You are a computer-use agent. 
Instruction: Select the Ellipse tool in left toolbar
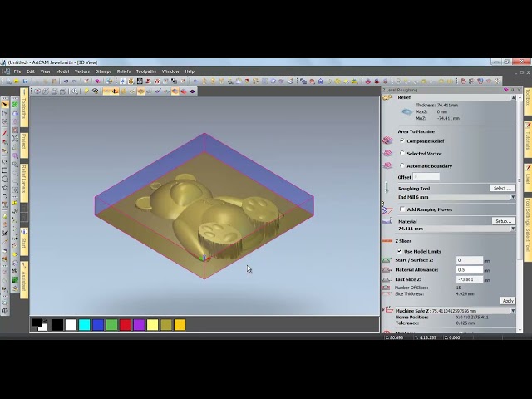(5, 179)
